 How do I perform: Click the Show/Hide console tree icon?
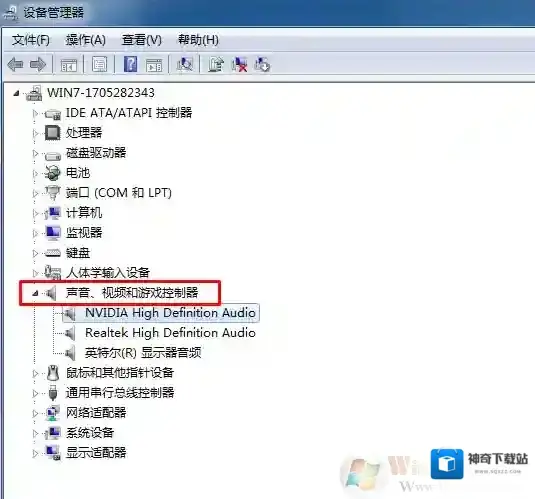(x=69, y=64)
